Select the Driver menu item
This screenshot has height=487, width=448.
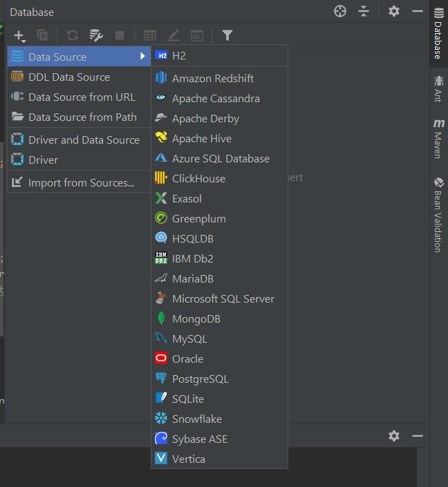79,160
